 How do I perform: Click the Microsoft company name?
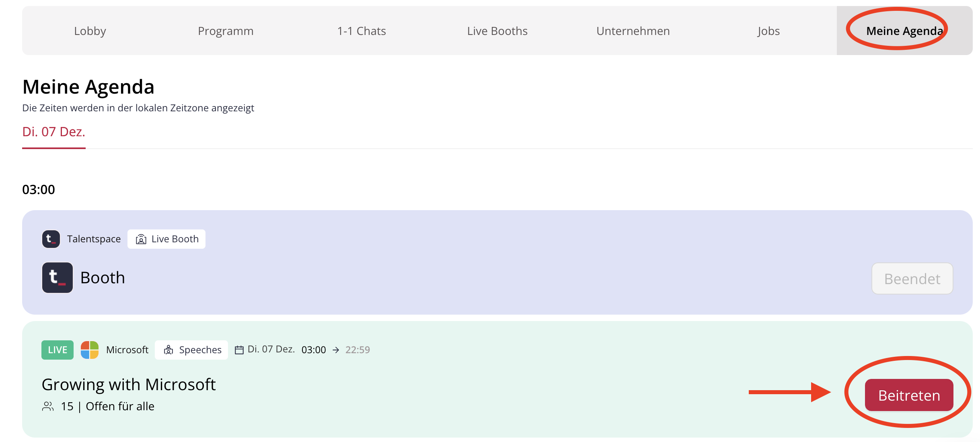(x=127, y=350)
